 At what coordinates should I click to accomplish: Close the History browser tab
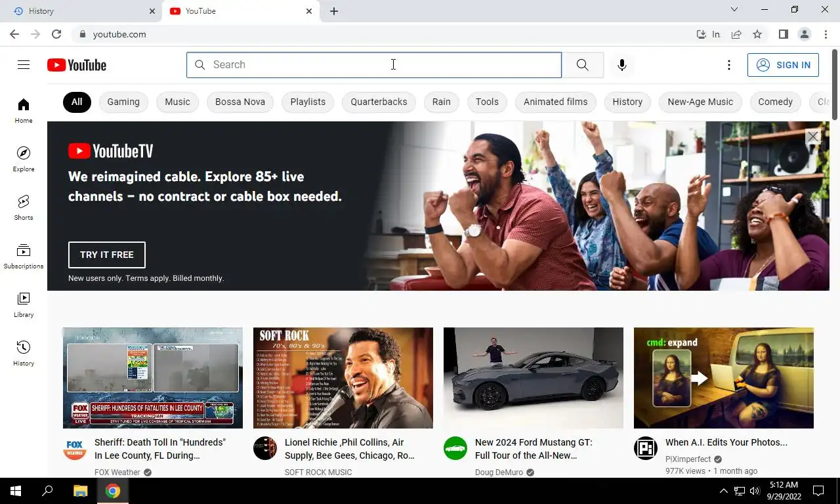click(x=152, y=11)
